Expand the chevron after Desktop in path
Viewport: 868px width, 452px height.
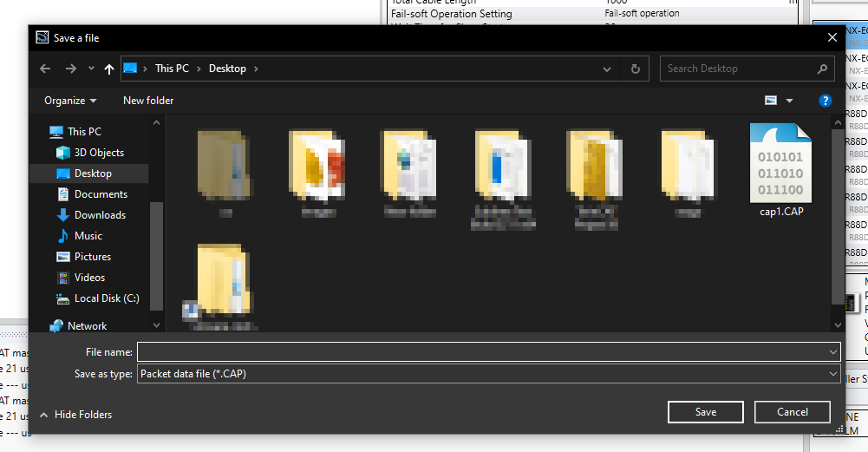pyautogui.click(x=256, y=69)
